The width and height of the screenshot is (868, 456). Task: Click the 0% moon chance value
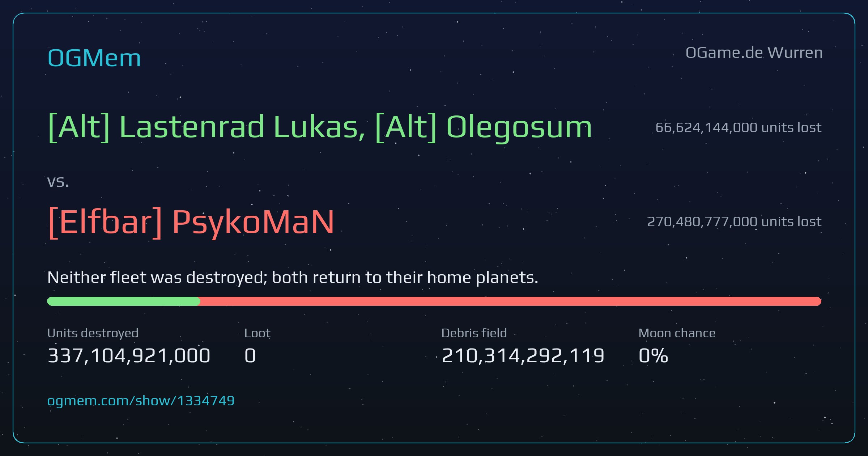(653, 355)
